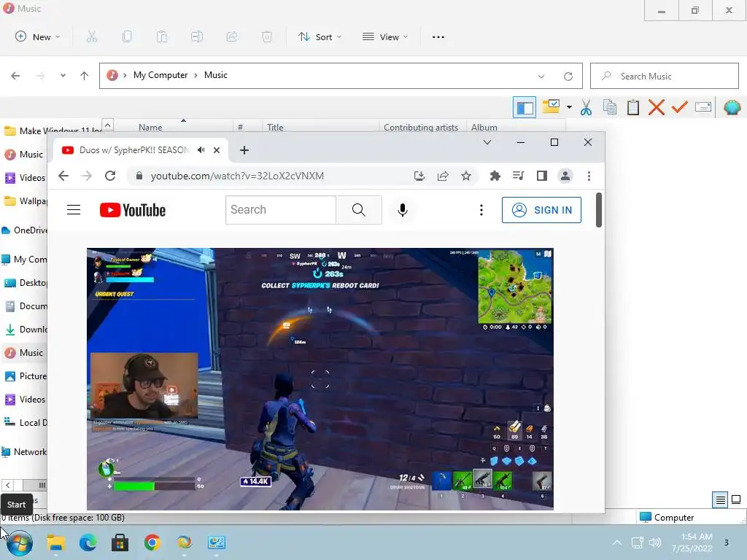Click the Search Music input field
This screenshot has width=747, height=560.
(x=664, y=76)
